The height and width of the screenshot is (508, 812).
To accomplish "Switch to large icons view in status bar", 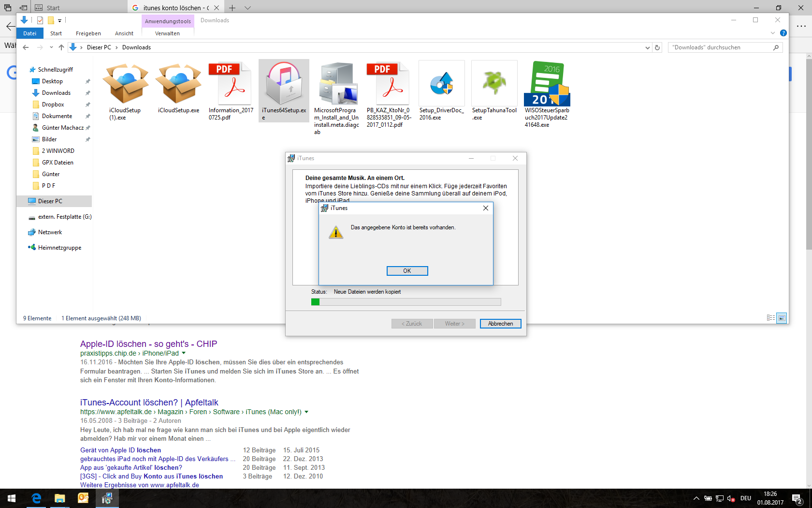I will pos(782,318).
